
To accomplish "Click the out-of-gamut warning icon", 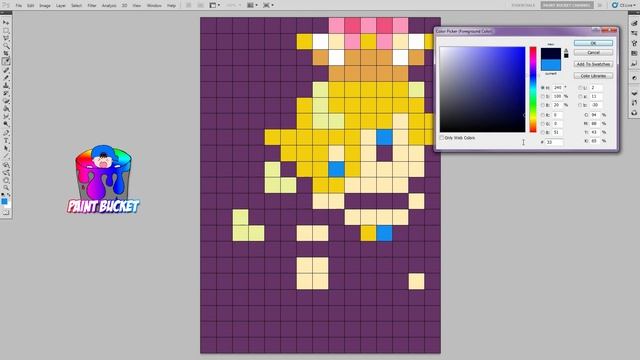I will click(566, 50).
